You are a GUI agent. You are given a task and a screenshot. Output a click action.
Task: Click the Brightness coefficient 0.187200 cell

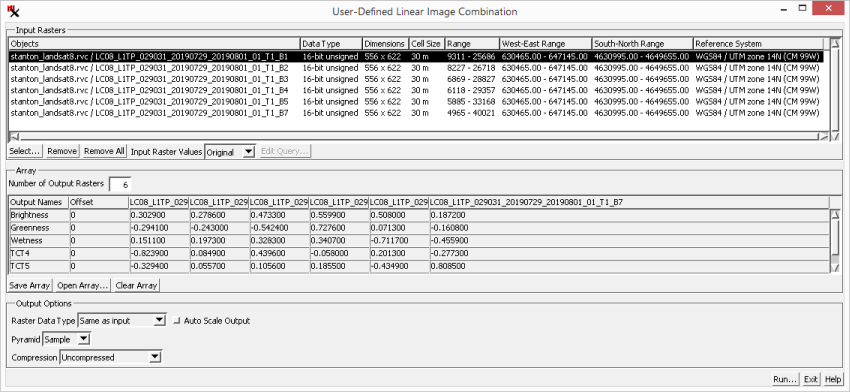pyautogui.click(x=629, y=215)
